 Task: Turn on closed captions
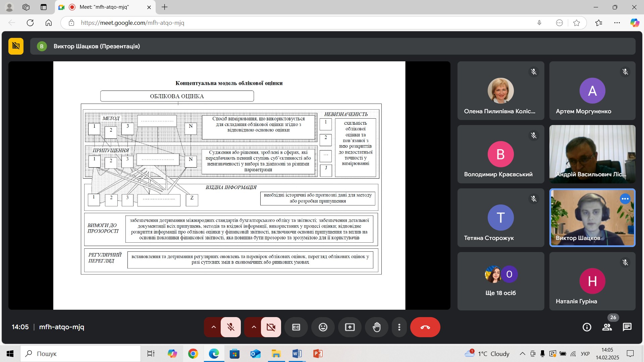tap(296, 327)
